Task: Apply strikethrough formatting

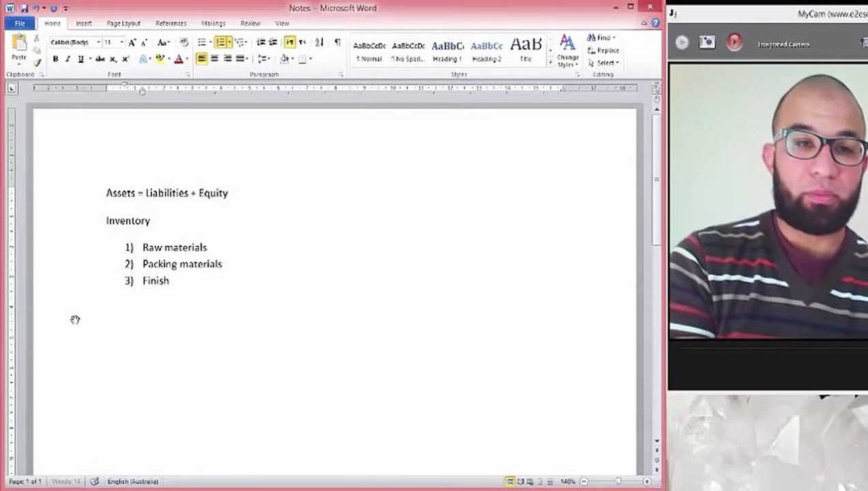Action: [100, 59]
